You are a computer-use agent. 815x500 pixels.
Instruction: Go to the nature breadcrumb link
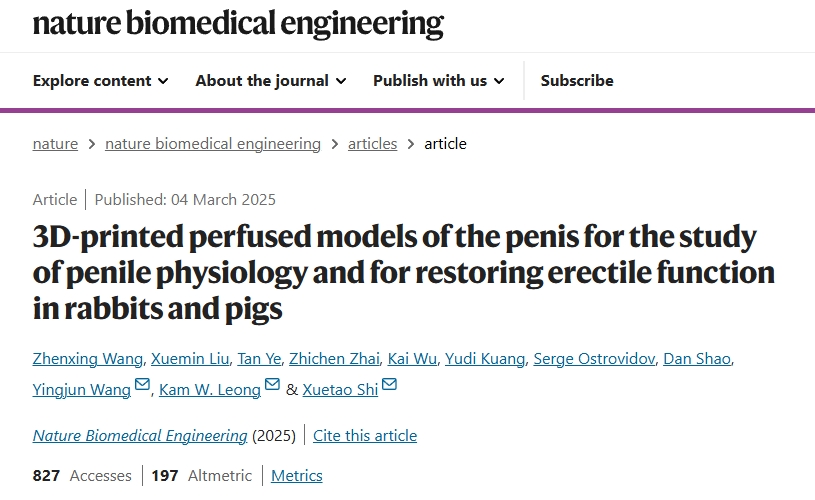click(55, 143)
